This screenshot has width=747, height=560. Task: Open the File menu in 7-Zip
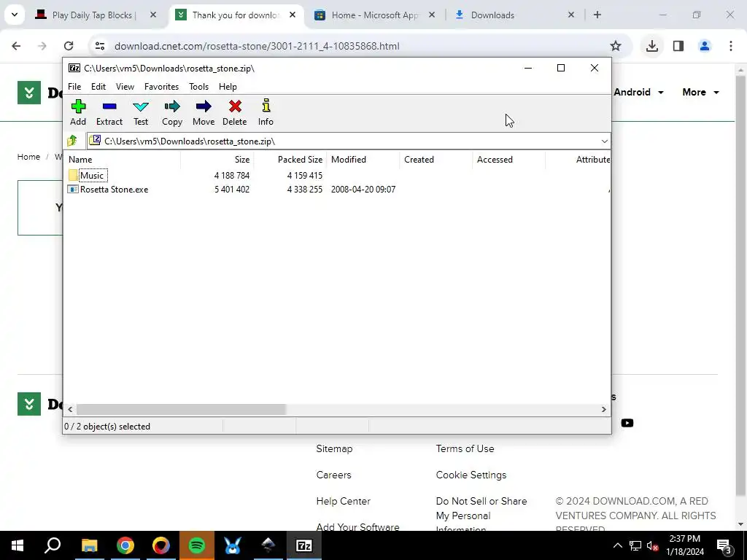(74, 87)
